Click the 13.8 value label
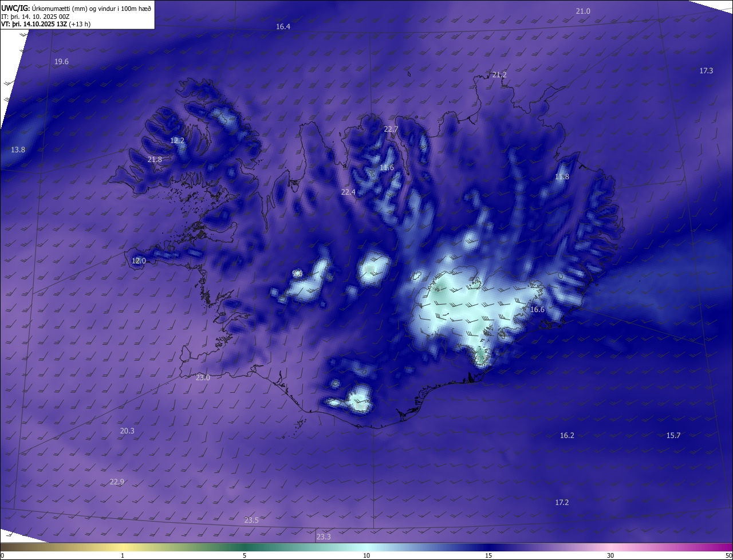This screenshot has height=560, width=733. coord(18,150)
